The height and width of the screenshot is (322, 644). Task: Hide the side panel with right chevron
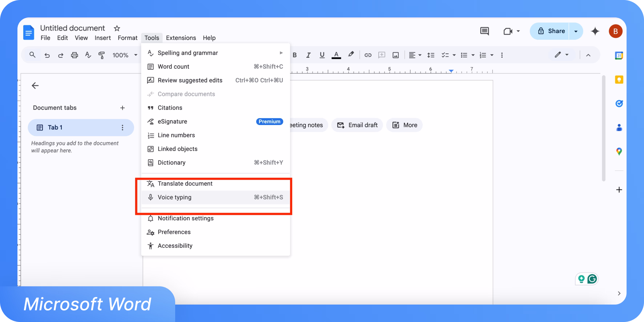[x=619, y=293]
